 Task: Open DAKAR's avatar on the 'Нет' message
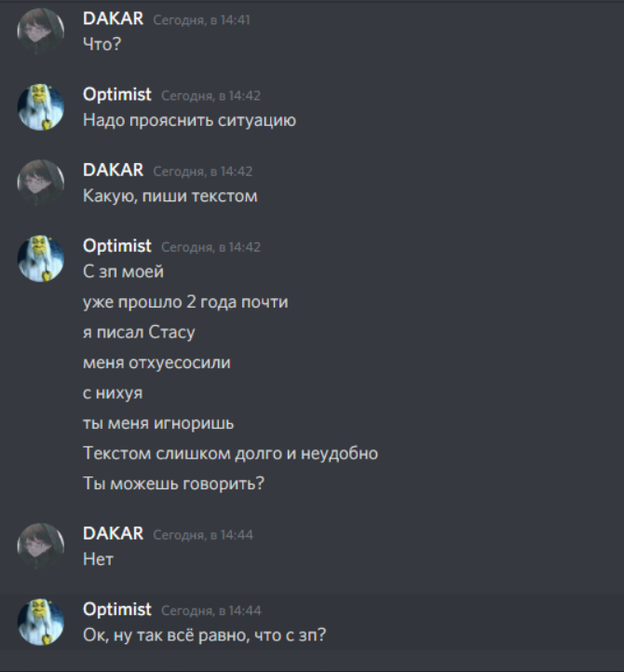pos(40,546)
